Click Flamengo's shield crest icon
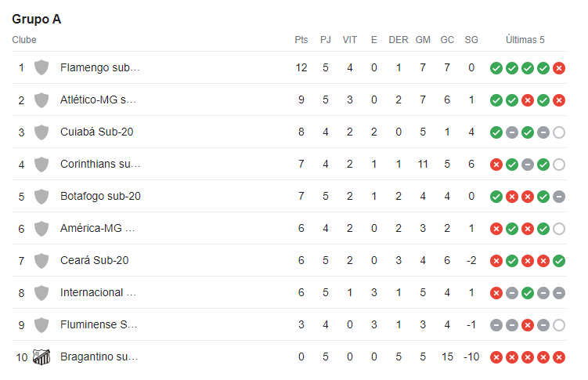The image size is (588, 380). click(x=41, y=68)
